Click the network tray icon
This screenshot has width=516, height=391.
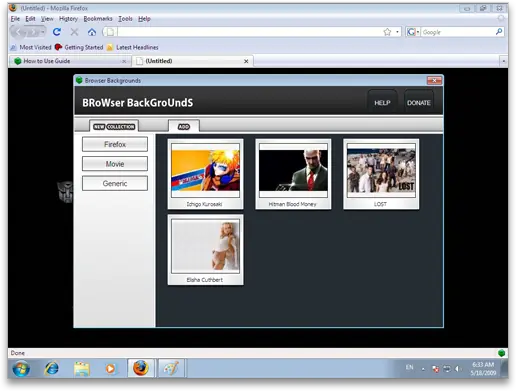pyautogui.click(x=447, y=369)
